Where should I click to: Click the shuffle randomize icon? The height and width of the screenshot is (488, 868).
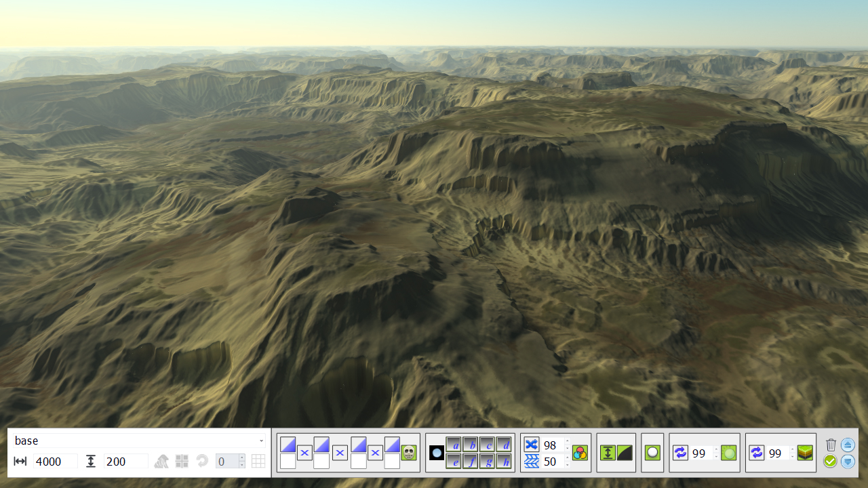532,445
